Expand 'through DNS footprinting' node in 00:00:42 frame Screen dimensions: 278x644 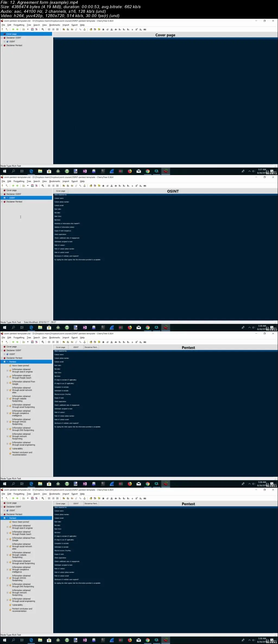click(7, 585)
